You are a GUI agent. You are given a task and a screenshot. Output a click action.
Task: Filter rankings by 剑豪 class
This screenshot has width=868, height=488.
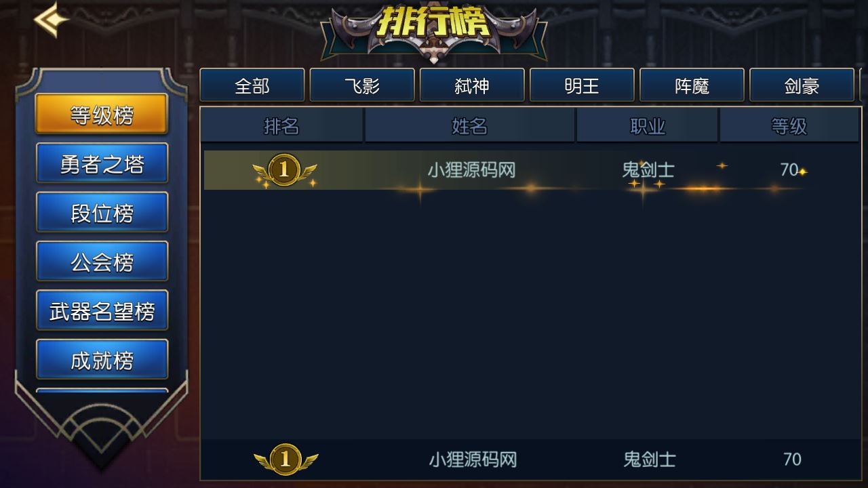[802, 85]
